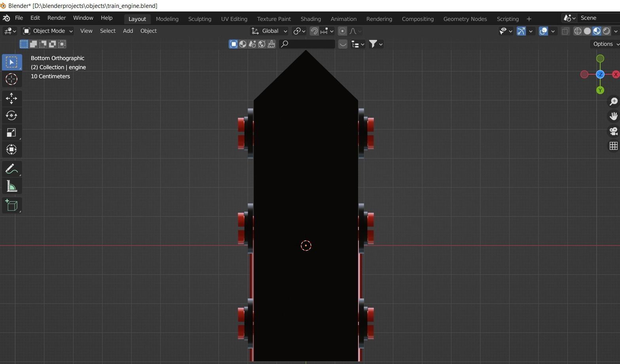Click the zoom magnifier in the viewport

click(x=614, y=102)
